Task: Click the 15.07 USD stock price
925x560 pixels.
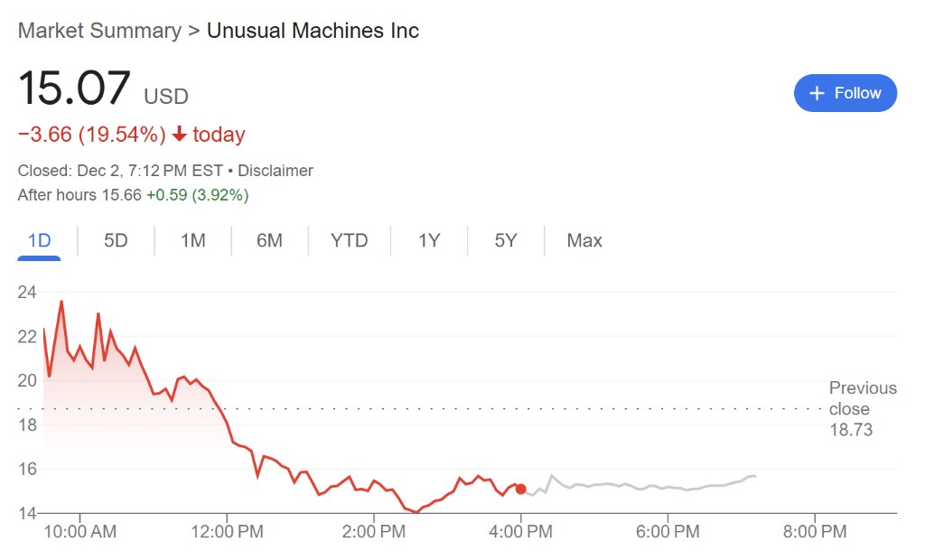Action: click(x=74, y=89)
